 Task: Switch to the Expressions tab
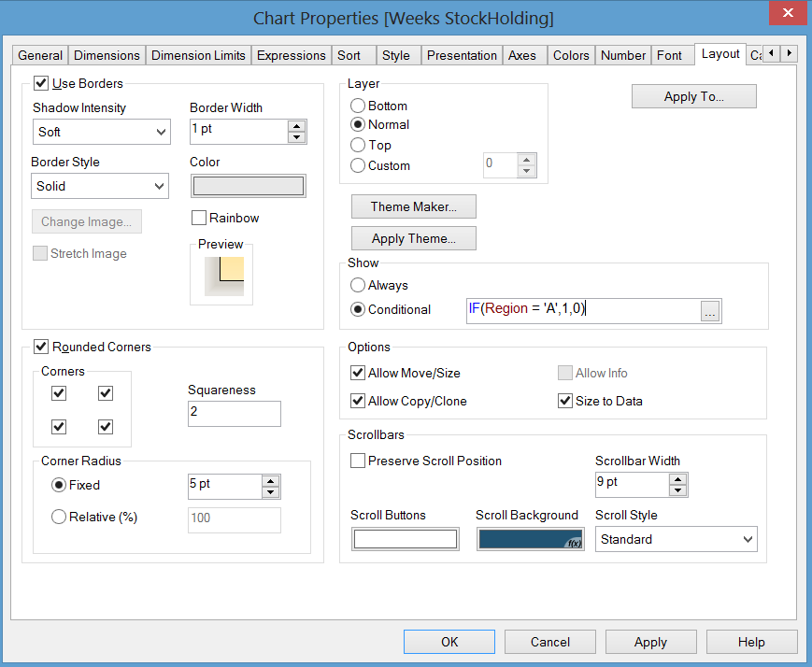coord(291,55)
